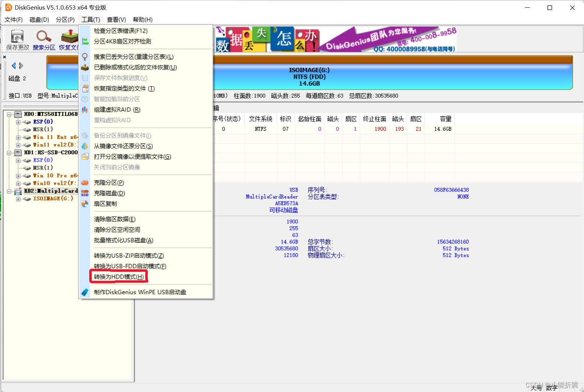
Task: Click serial number value 058F63666438
Action: [451, 190]
